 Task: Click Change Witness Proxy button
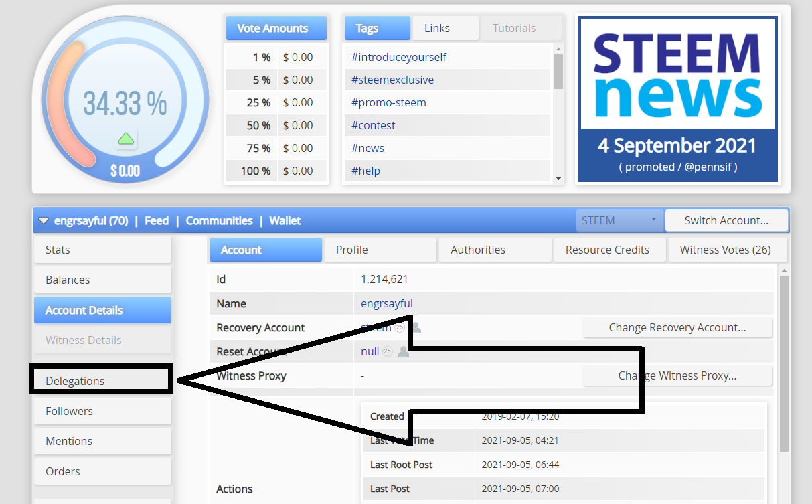[677, 375]
